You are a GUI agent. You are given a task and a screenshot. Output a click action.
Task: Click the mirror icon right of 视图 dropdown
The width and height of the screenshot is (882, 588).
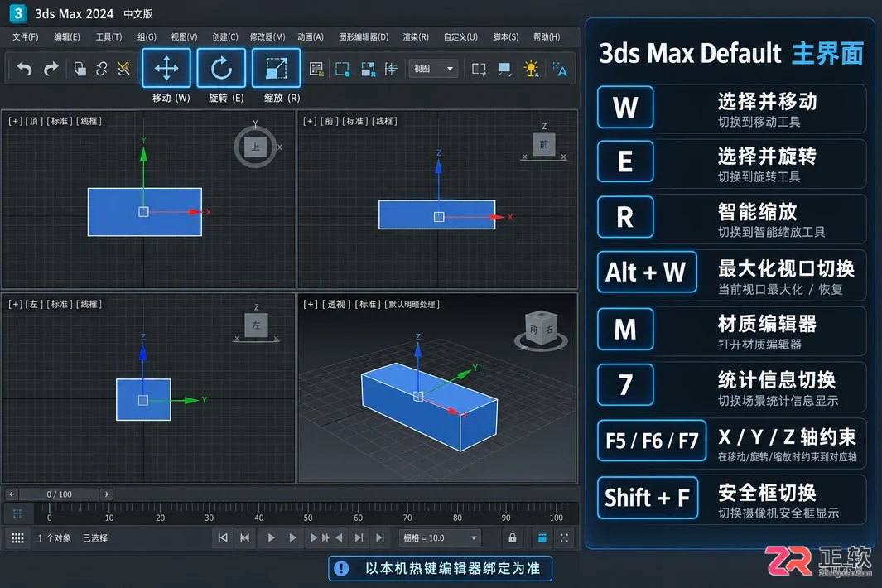(x=479, y=70)
